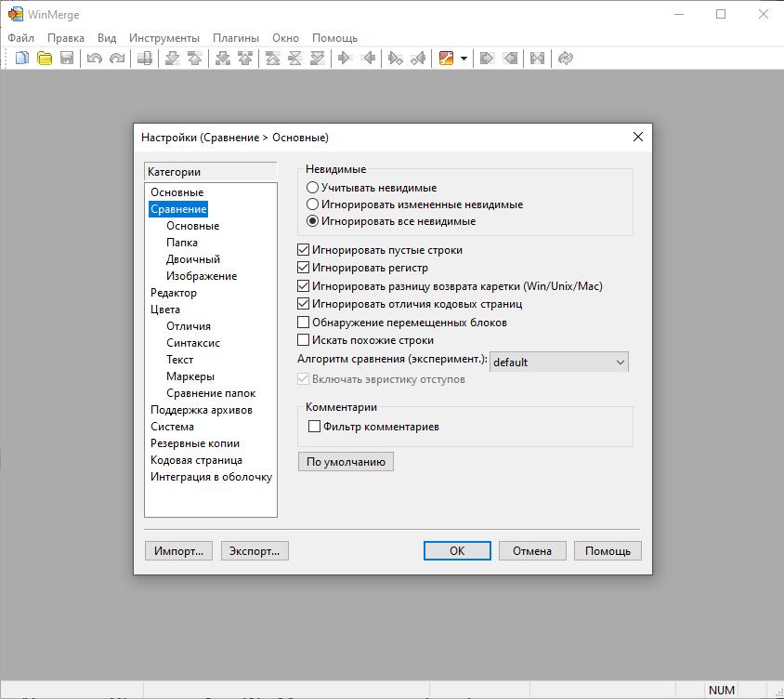Open the 'Плагины' menu
The image size is (784, 699).
236,38
